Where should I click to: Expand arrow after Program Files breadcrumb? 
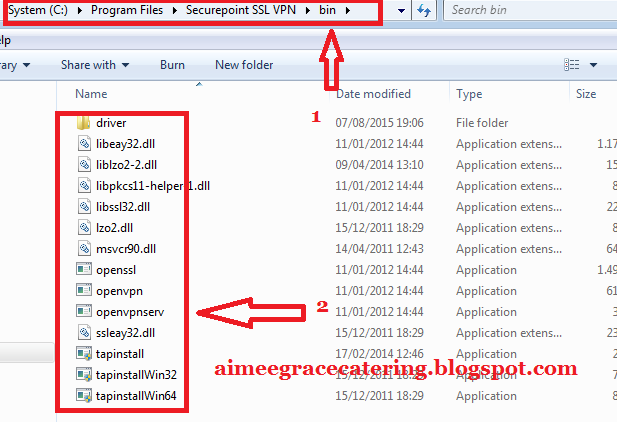click(175, 10)
